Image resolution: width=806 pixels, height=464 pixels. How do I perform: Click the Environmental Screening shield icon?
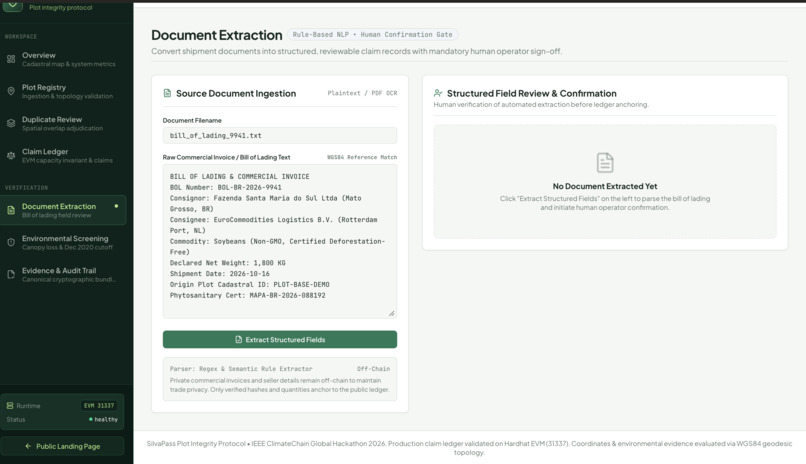[x=11, y=243]
